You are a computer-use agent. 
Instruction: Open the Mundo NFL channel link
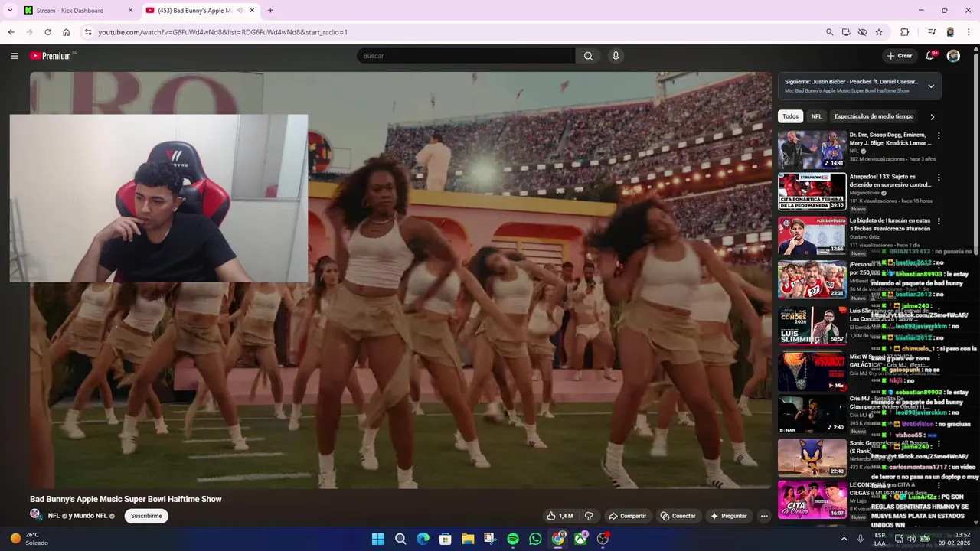[90, 516]
